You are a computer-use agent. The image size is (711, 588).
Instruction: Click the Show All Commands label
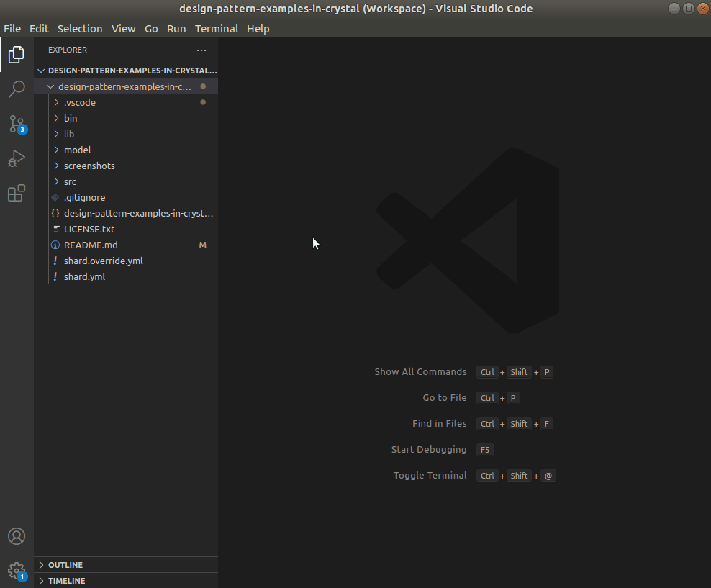[420, 372]
